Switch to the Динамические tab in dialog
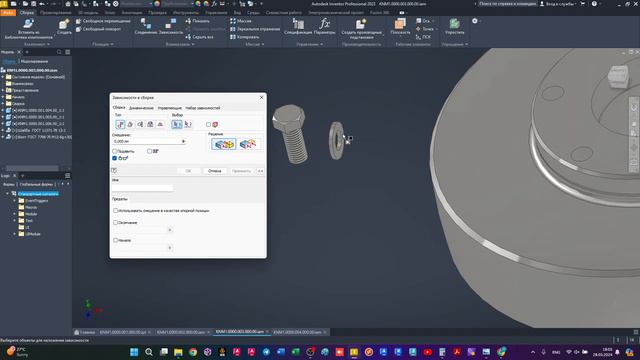Viewport: 640px width, 360px height. pyautogui.click(x=141, y=108)
